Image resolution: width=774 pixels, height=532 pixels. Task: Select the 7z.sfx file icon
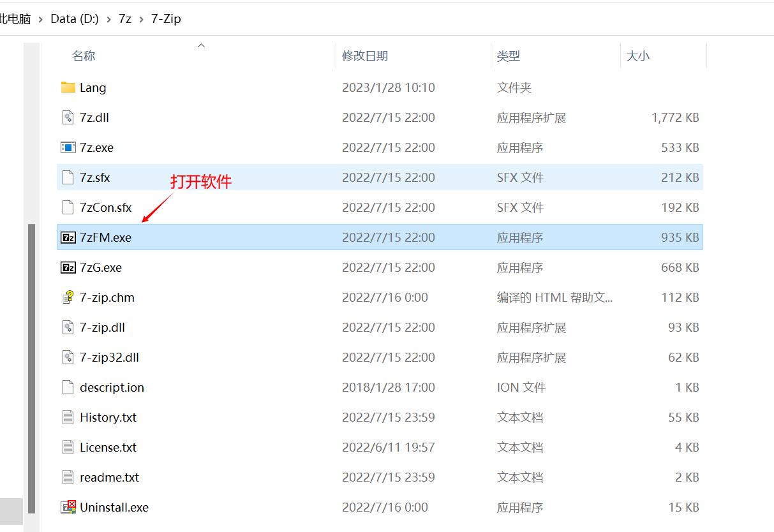(68, 177)
